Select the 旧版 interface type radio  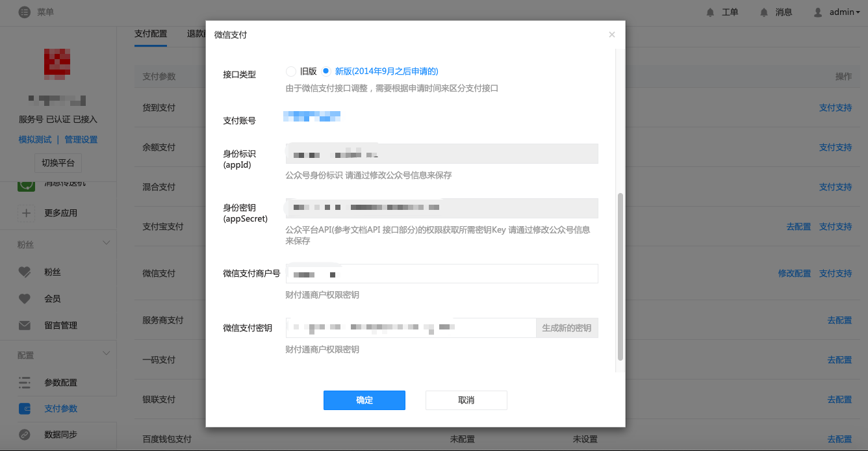click(x=290, y=71)
